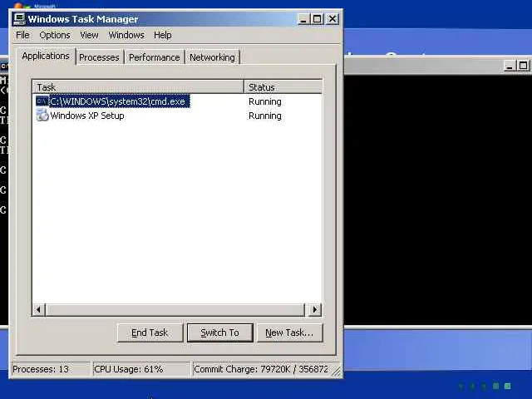532x399 pixels.
Task: Minimize the background command prompt window
Action: (509, 66)
